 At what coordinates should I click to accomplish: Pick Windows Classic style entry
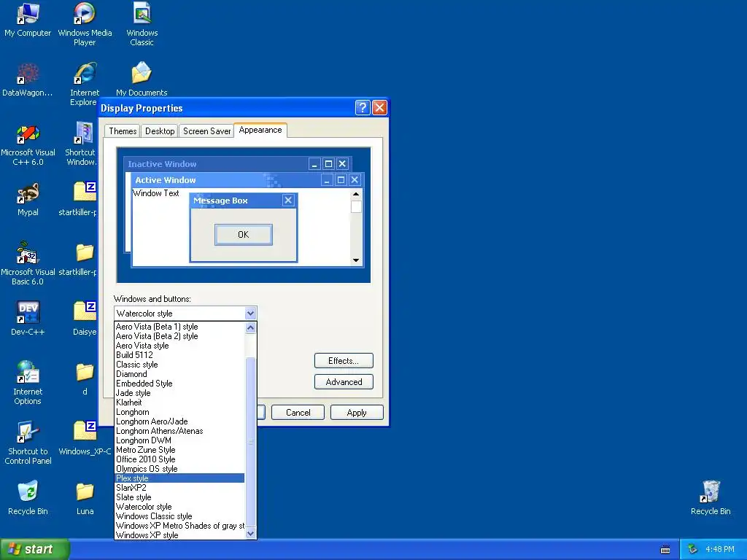point(180,516)
